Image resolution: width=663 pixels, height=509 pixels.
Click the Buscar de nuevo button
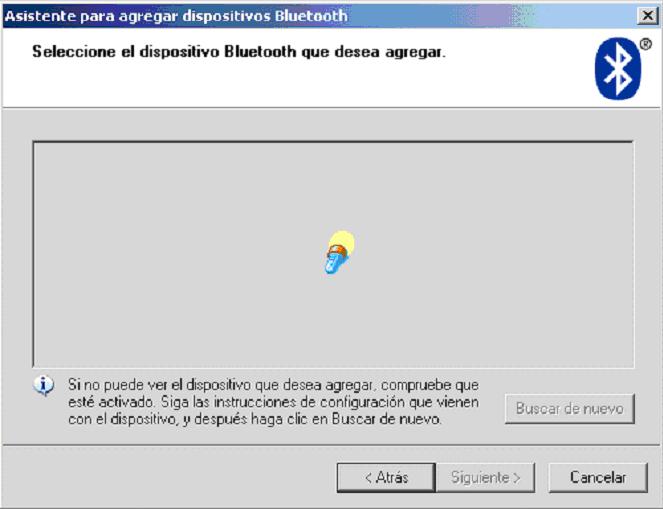click(x=570, y=409)
